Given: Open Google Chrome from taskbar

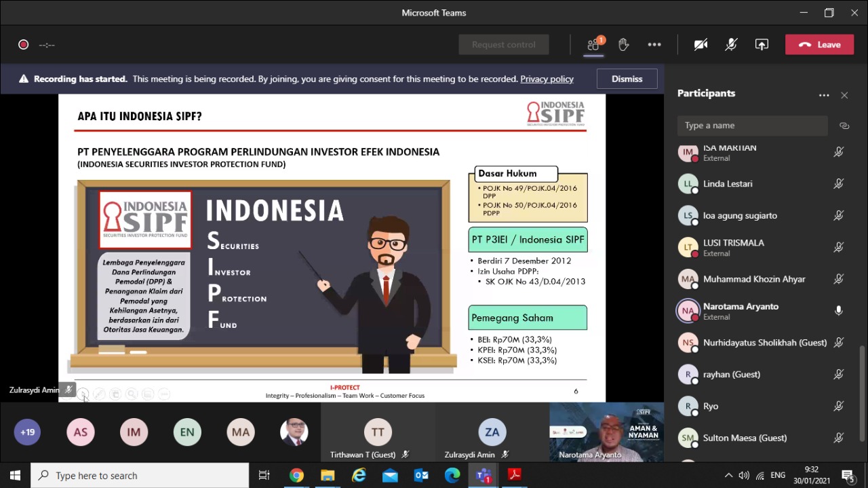Looking at the screenshot, I should click(296, 475).
